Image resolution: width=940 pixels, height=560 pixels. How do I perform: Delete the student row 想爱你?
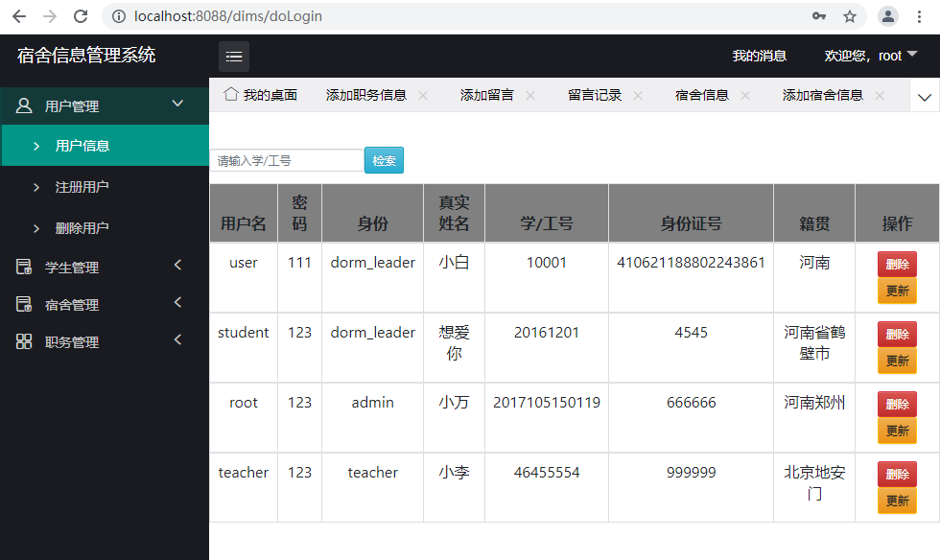[x=897, y=334]
